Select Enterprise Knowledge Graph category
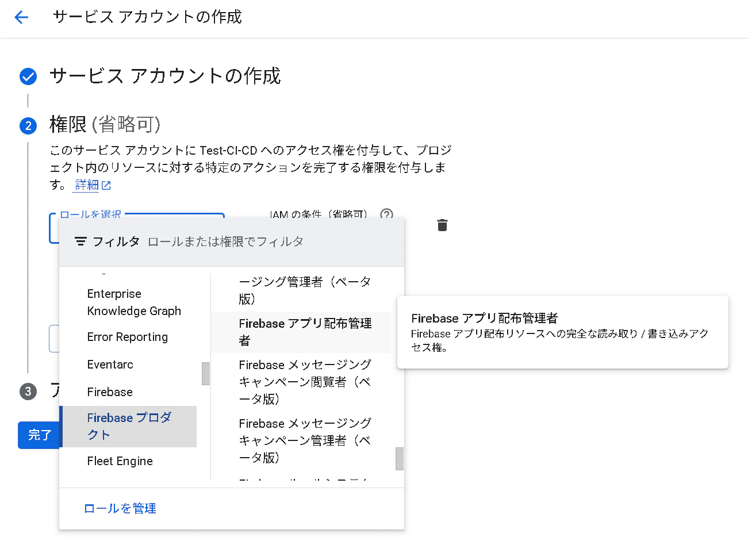The image size is (748, 560). click(x=134, y=302)
